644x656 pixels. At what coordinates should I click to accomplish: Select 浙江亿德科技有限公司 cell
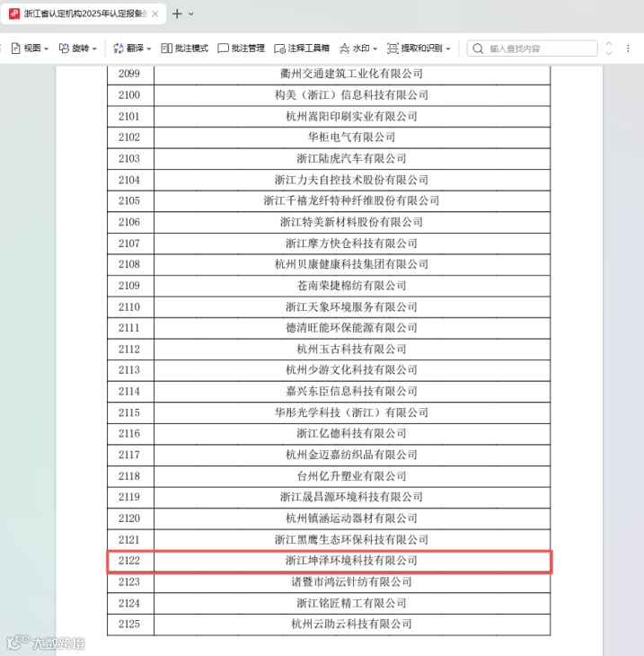(x=352, y=434)
